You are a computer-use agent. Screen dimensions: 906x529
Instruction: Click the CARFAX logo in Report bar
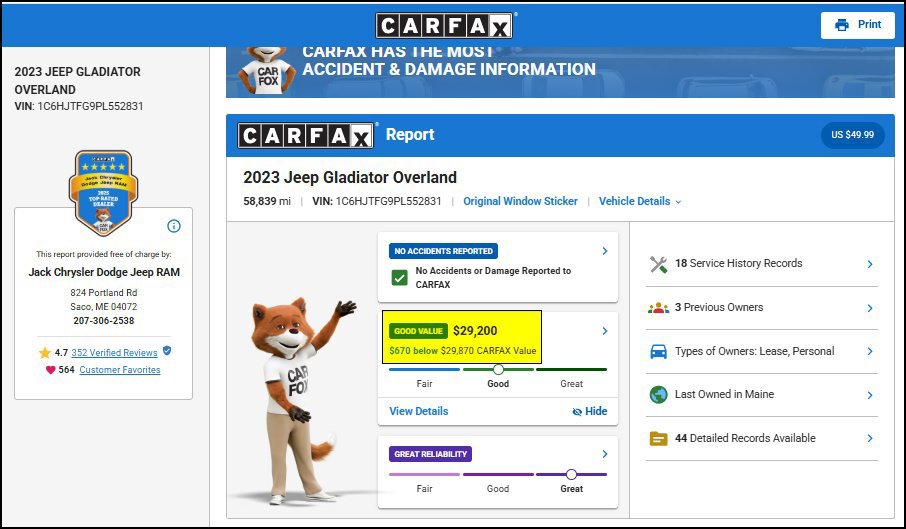[x=305, y=135]
